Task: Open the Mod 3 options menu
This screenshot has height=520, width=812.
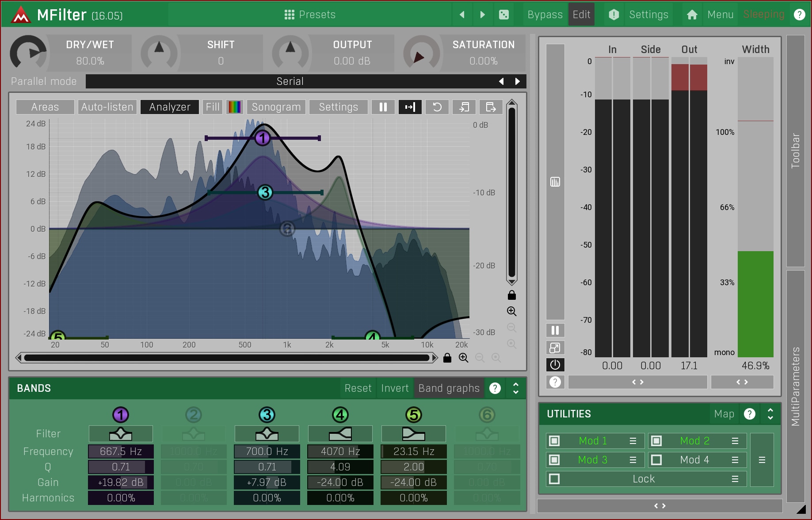Action: (633, 460)
